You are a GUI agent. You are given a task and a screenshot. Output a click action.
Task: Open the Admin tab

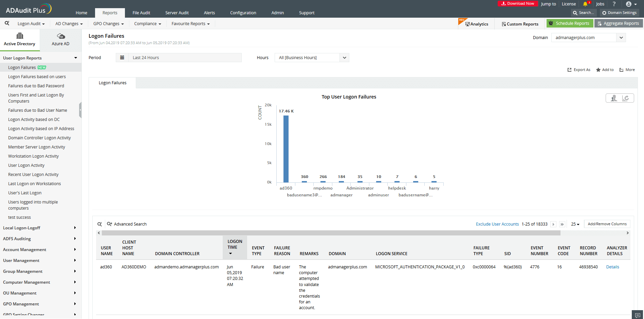click(x=278, y=13)
